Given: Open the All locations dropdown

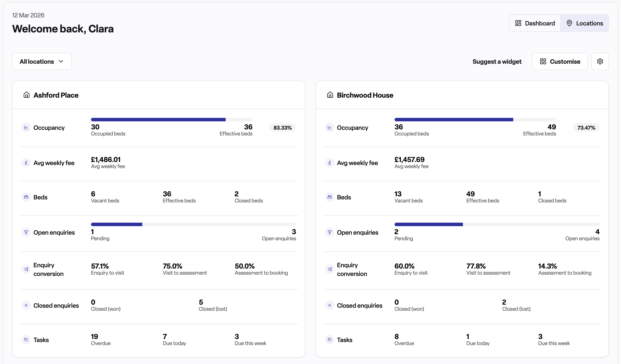Looking at the screenshot, I should point(42,61).
